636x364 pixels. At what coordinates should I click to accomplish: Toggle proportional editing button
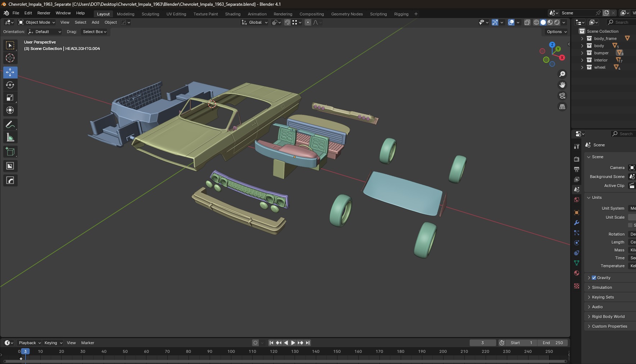(308, 22)
